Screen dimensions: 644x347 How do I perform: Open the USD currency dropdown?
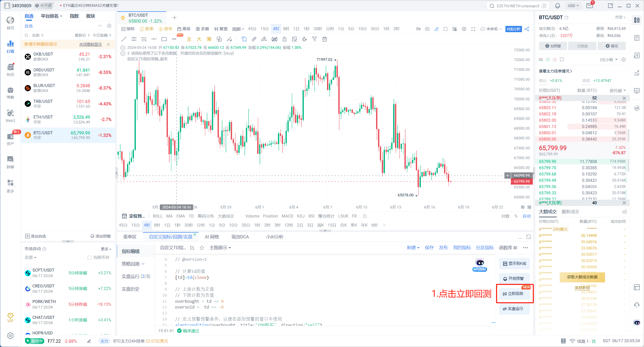click(x=573, y=6)
